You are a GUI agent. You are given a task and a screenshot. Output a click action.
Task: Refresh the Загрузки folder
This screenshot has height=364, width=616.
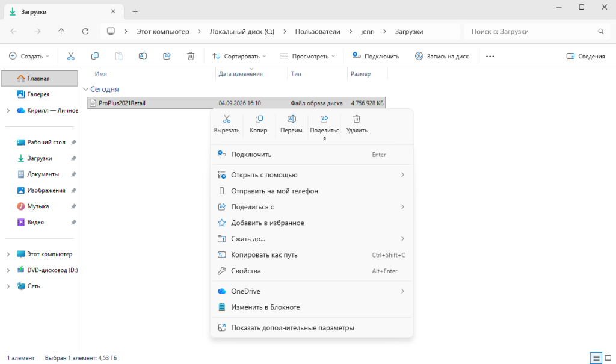point(85,31)
